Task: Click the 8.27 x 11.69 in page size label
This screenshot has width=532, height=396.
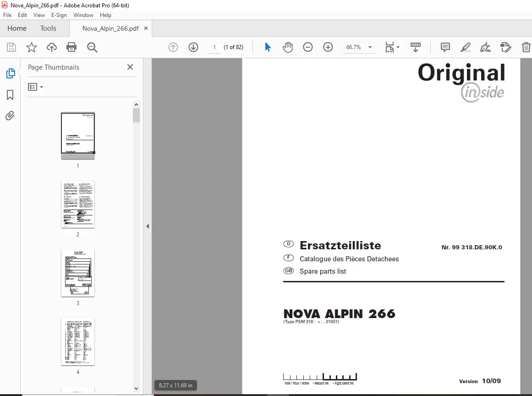Action: [x=176, y=385]
